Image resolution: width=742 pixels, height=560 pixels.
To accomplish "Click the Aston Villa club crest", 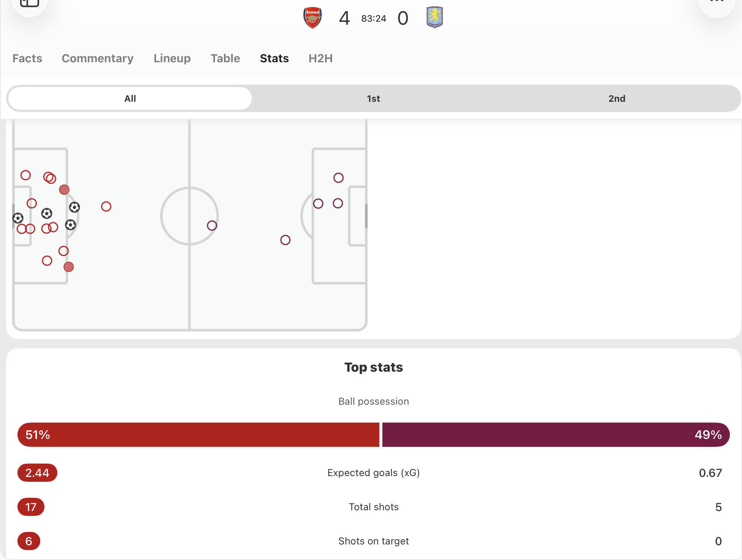I will click(434, 17).
